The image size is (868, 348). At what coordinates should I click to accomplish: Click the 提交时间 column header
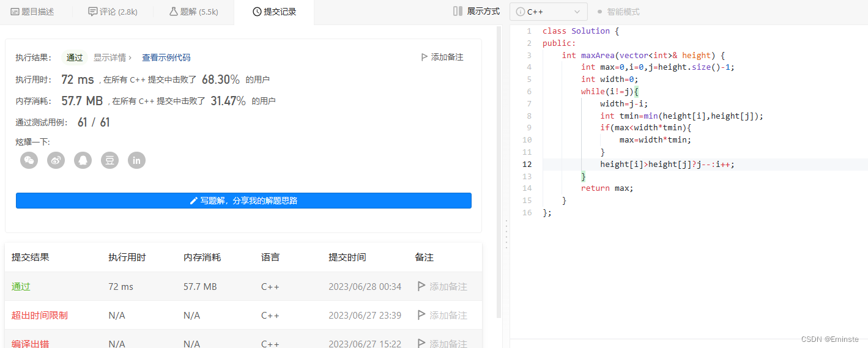(x=347, y=257)
